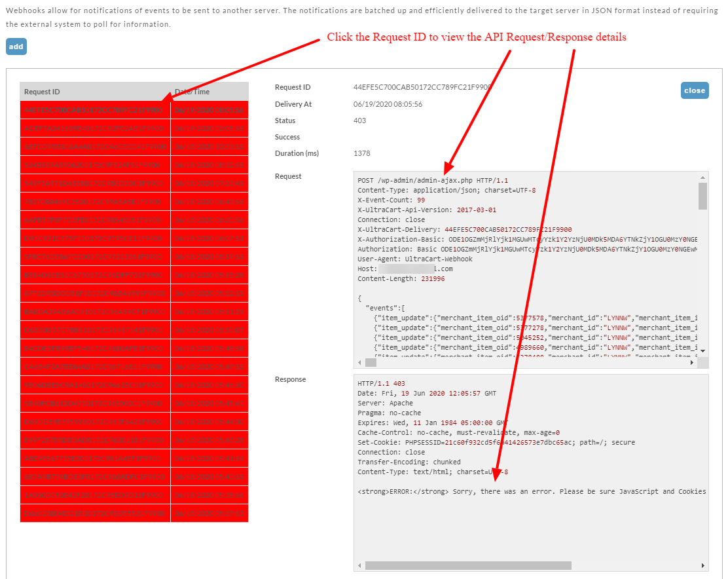Click right arrow of Response horizontal scrollbar

click(703, 565)
